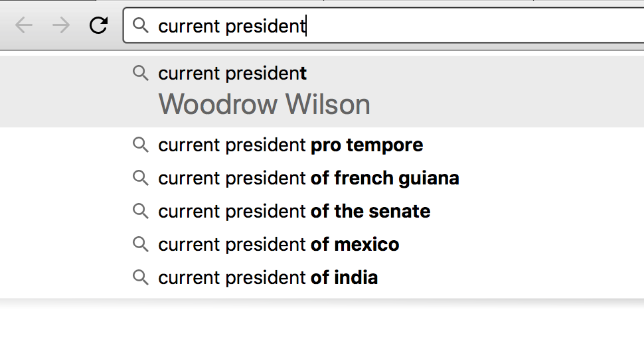The image size is (644, 349).
Task: Open the 'Woodrow Wilson' instant answer
Action: (264, 104)
